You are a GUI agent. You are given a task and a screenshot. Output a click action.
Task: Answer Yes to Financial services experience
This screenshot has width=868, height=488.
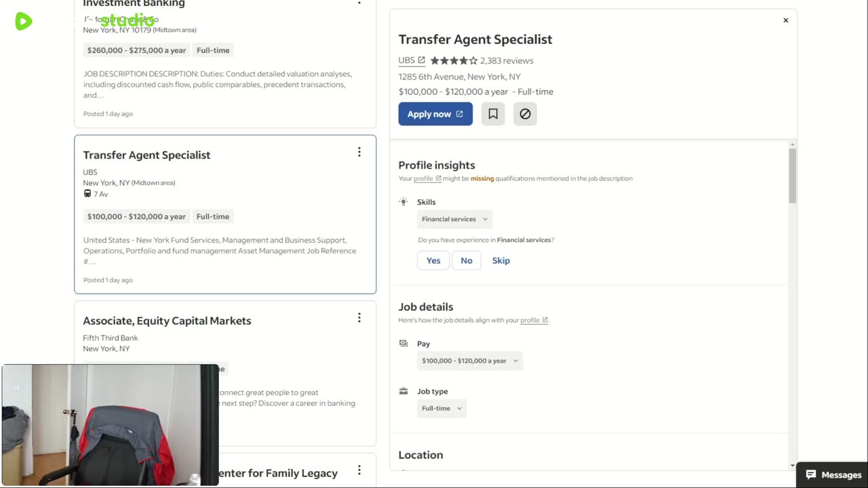(433, 260)
